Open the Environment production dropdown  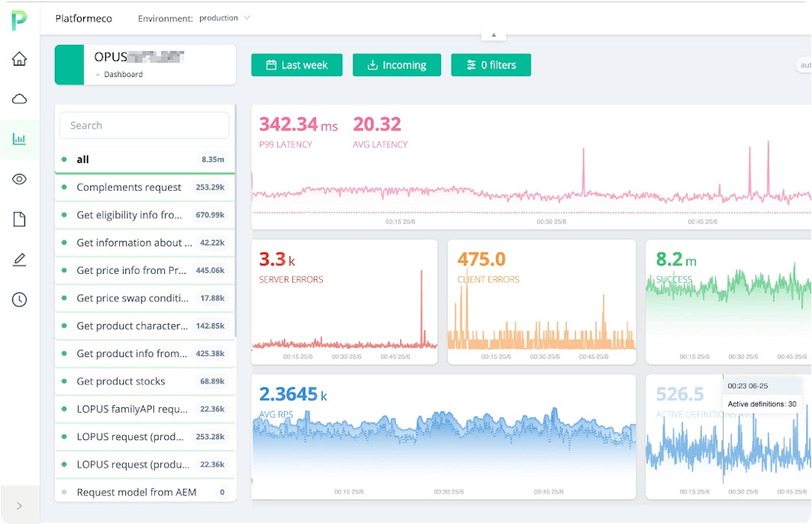224,18
